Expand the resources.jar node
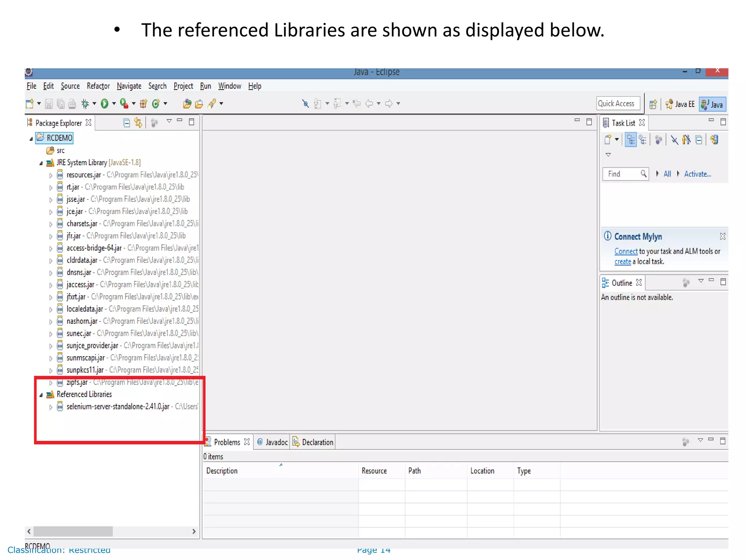 51,175
